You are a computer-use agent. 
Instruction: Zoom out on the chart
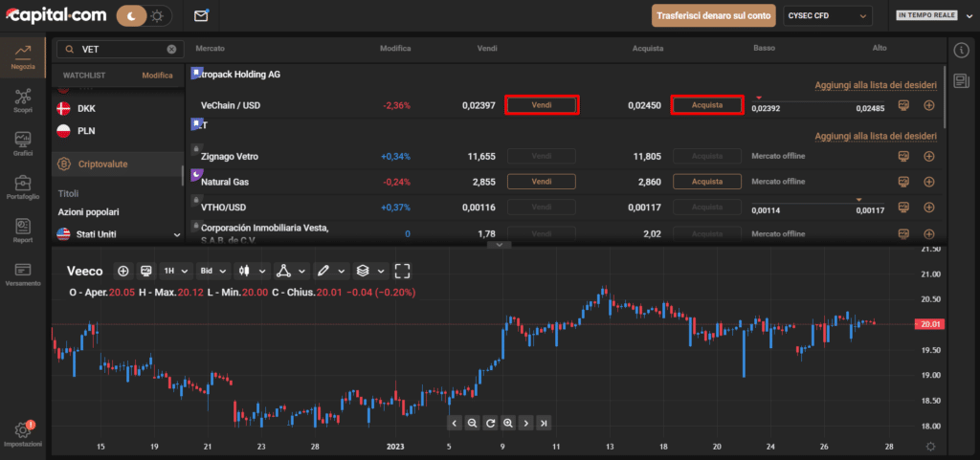[473, 423]
